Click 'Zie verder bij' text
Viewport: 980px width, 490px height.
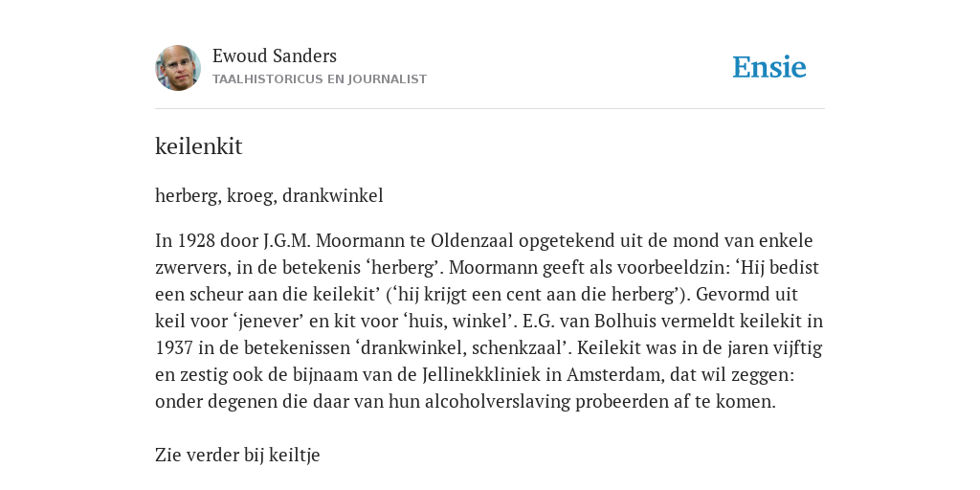(x=210, y=455)
